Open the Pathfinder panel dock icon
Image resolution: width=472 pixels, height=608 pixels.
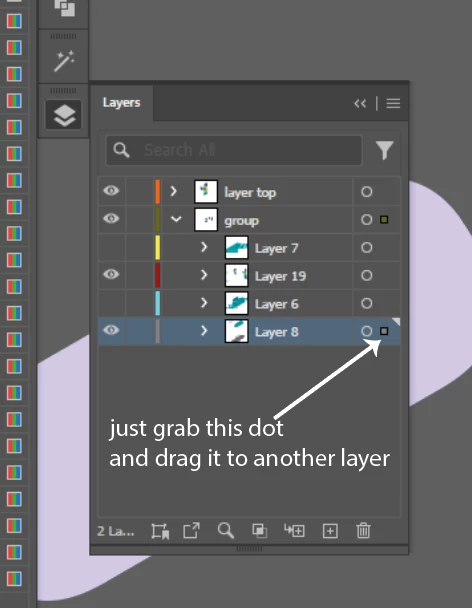(x=64, y=8)
